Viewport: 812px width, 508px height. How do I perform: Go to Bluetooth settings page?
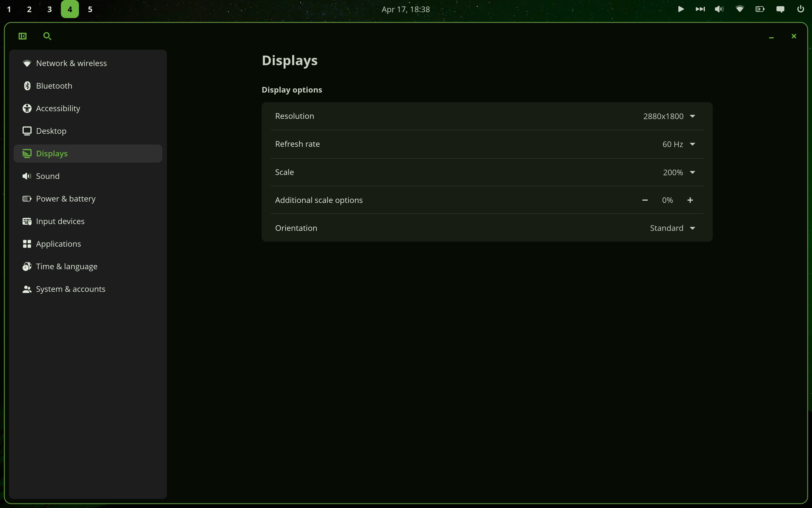pyautogui.click(x=88, y=86)
